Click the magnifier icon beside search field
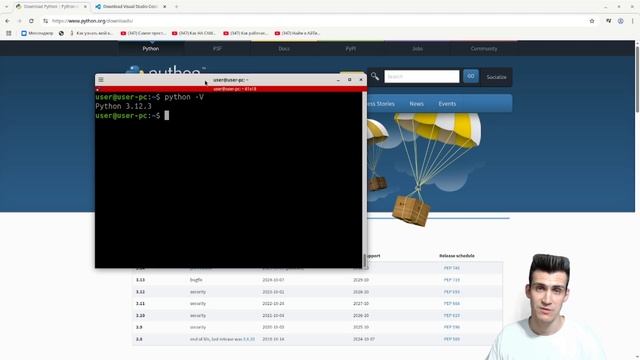This screenshot has width=640, height=360. (x=375, y=76)
